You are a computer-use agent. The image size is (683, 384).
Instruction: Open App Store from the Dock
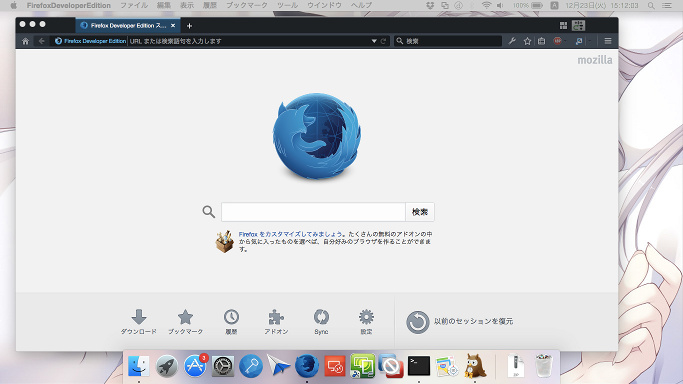pos(195,366)
